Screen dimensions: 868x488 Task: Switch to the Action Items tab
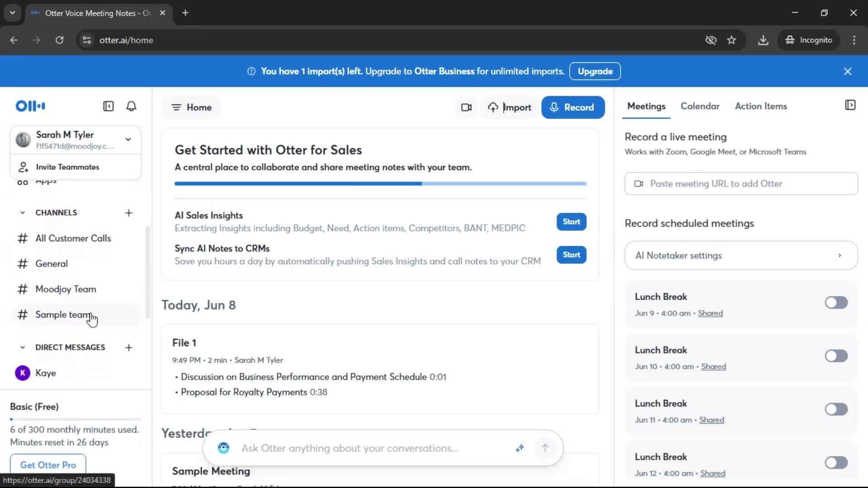pos(761,106)
